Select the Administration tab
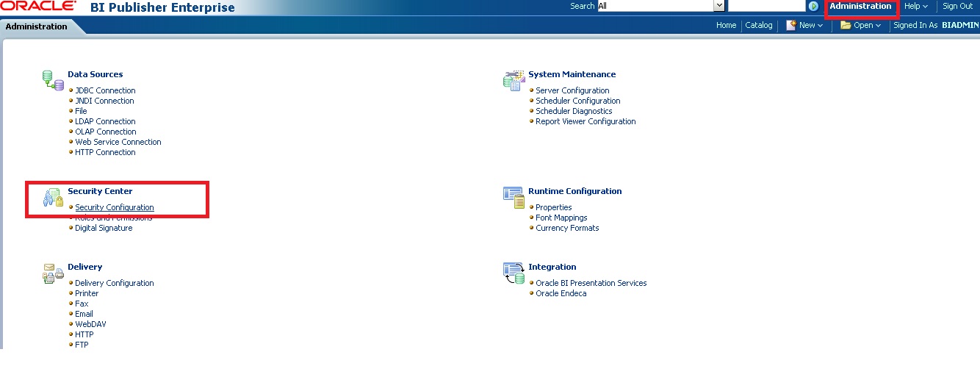 coord(37,26)
